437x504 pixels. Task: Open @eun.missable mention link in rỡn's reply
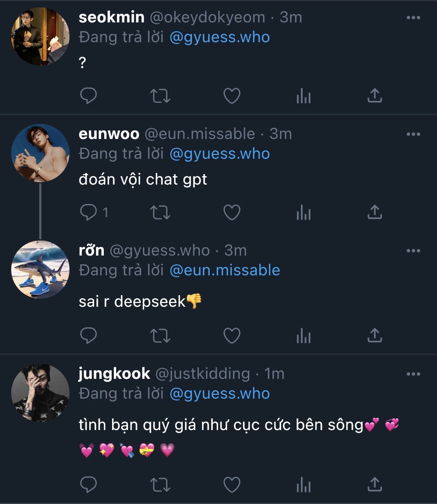[x=224, y=270]
